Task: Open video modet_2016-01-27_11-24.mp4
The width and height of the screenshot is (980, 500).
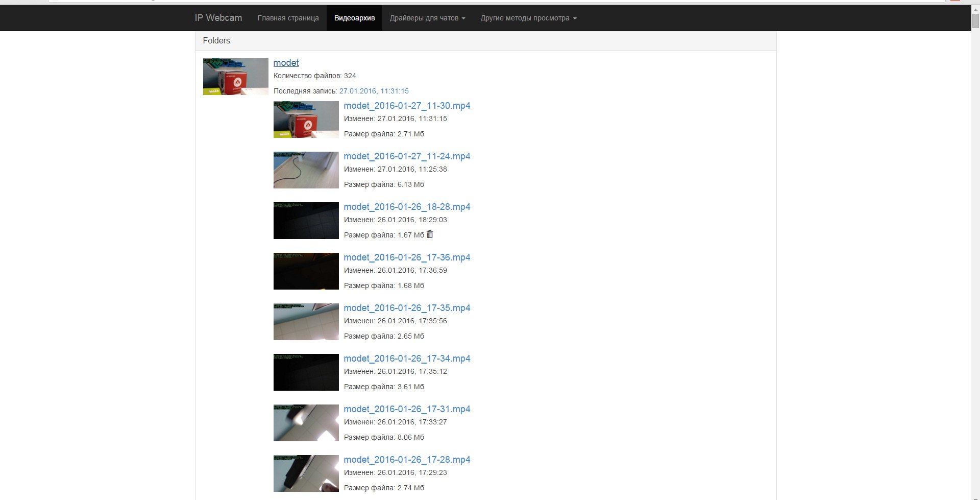Action: click(407, 156)
